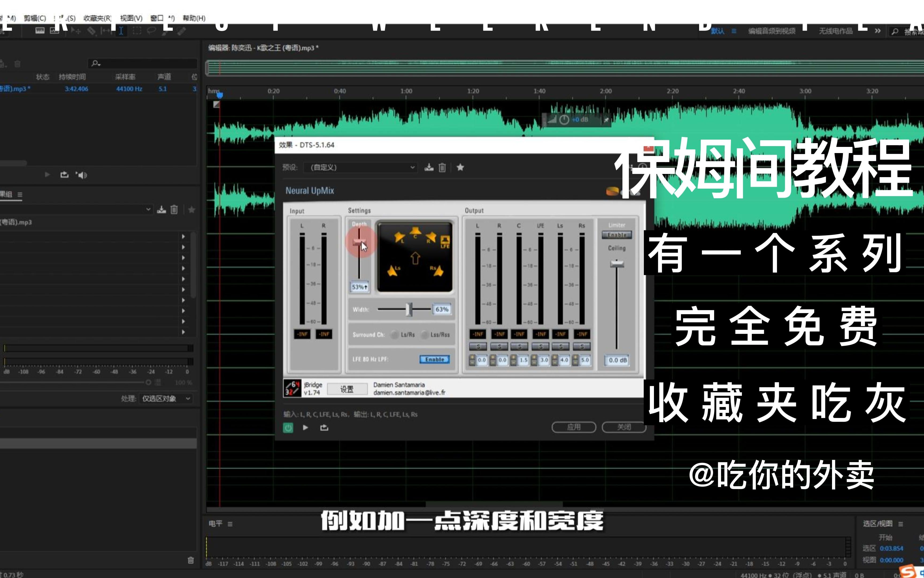Open the 处理 仅选区对象 dropdown
The height and width of the screenshot is (578, 924).
click(166, 399)
